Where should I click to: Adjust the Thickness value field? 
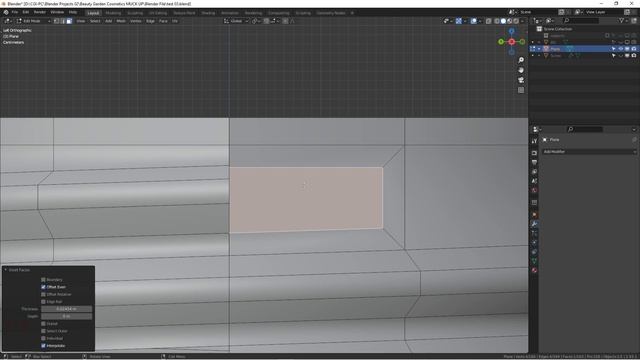coord(67,309)
